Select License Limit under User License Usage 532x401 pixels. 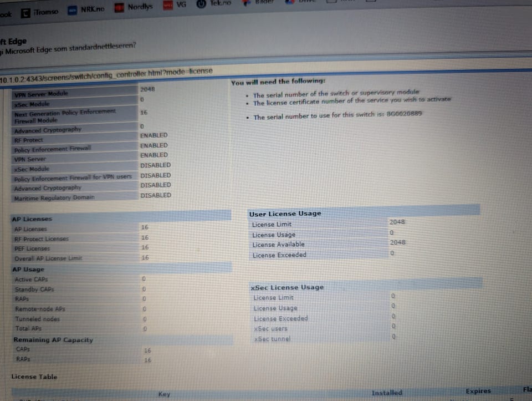[x=272, y=225]
